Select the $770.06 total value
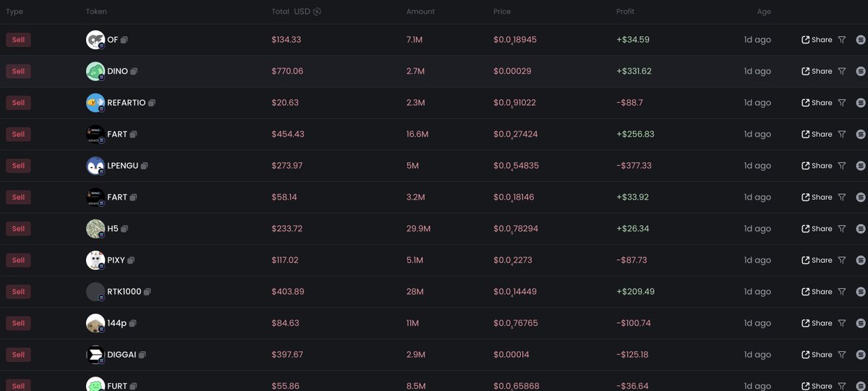This screenshot has height=391, width=868. pyautogui.click(x=287, y=72)
